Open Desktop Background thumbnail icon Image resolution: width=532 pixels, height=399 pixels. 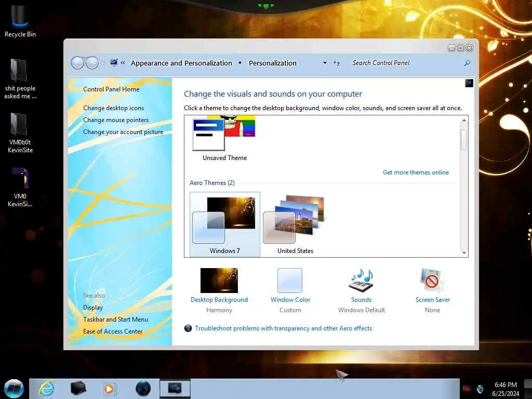coord(219,280)
